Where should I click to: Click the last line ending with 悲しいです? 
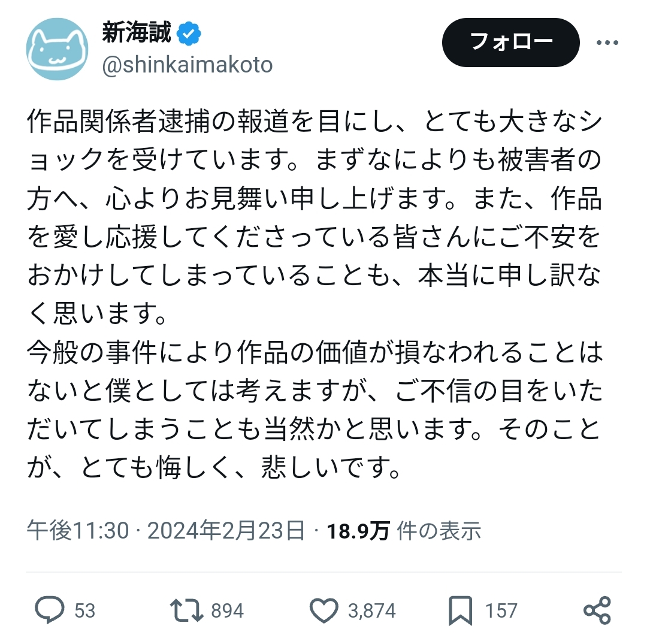[x=214, y=467]
